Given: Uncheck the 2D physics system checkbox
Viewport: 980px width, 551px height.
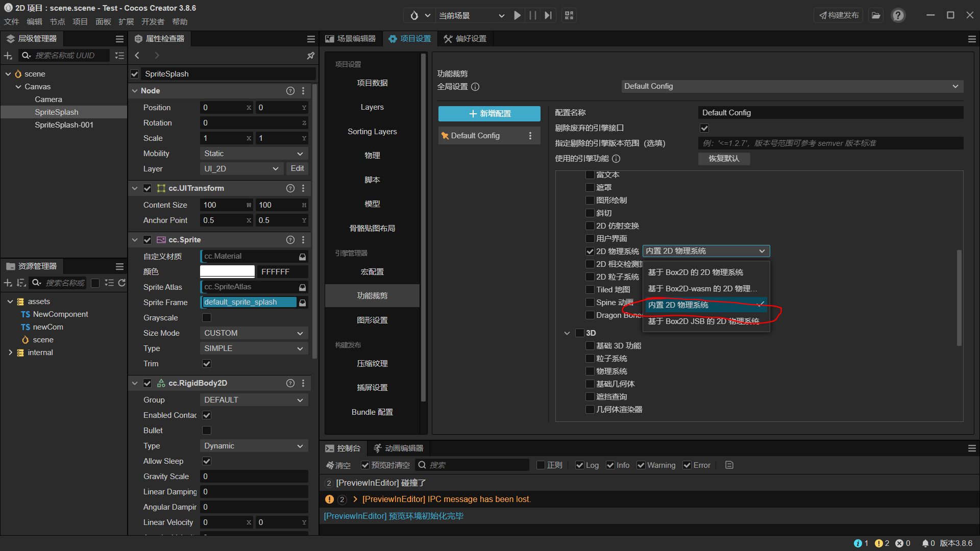Looking at the screenshot, I should tap(590, 252).
